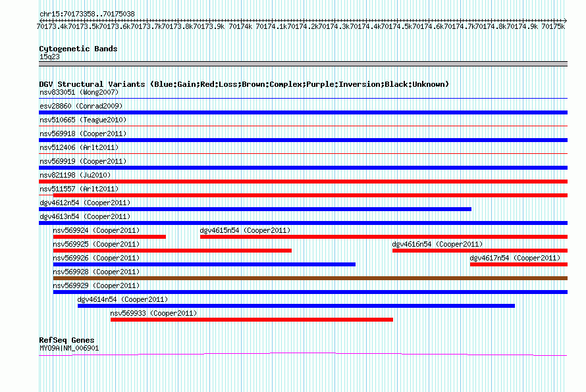
Task: Open the dgv4615n54 (Cooper2011) label
Action: tap(245, 230)
